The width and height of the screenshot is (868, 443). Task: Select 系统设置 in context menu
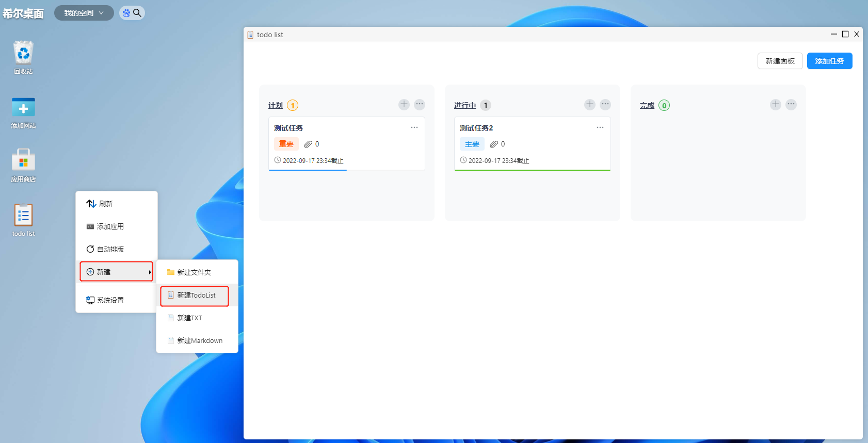tap(117, 300)
